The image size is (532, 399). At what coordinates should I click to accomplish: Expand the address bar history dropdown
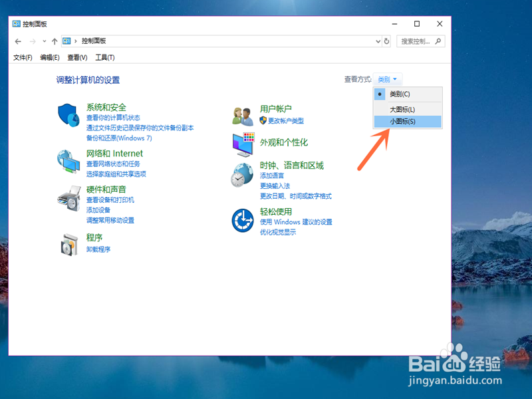pyautogui.click(x=378, y=41)
